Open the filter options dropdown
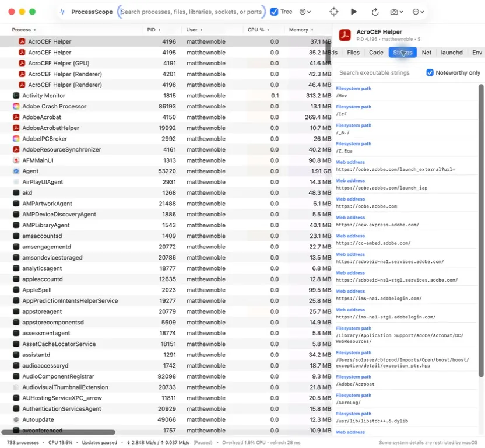The height and width of the screenshot is (448, 485). 305,12
